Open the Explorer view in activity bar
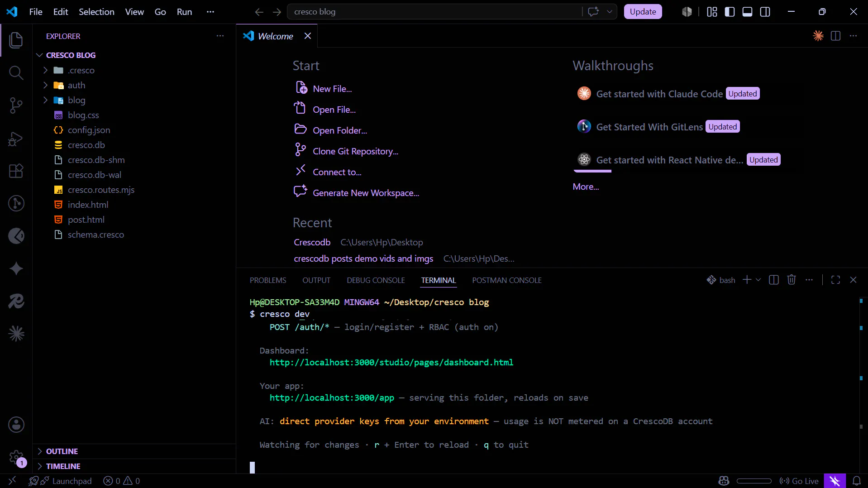This screenshot has height=488, width=868. click(x=16, y=40)
